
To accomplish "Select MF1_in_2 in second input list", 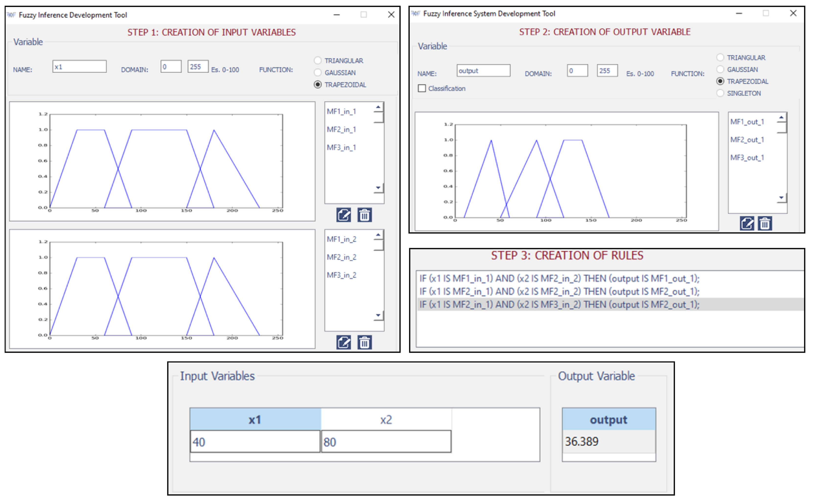I will pos(341,239).
